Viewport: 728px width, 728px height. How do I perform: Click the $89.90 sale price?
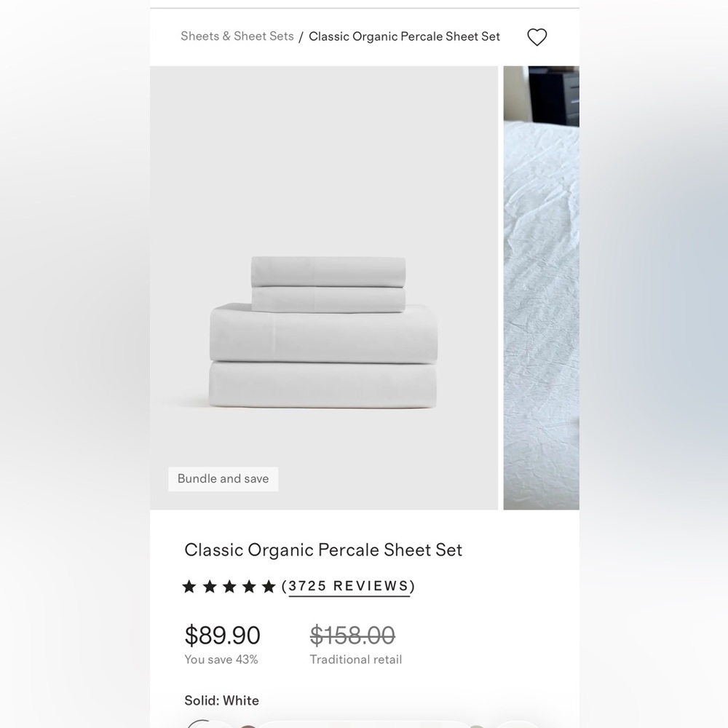[222, 635]
